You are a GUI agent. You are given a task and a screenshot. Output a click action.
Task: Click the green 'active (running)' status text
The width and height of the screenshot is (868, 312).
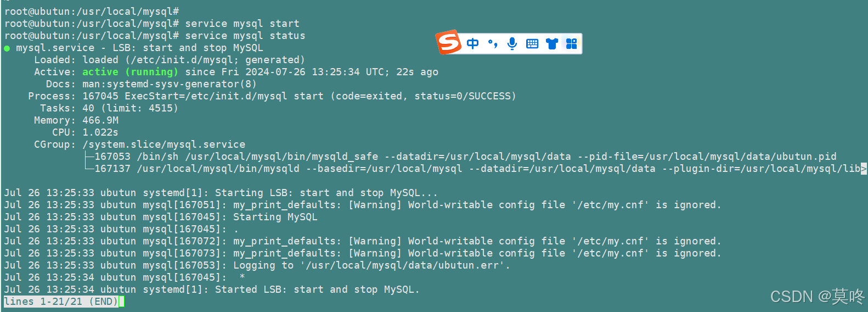coord(130,72)
